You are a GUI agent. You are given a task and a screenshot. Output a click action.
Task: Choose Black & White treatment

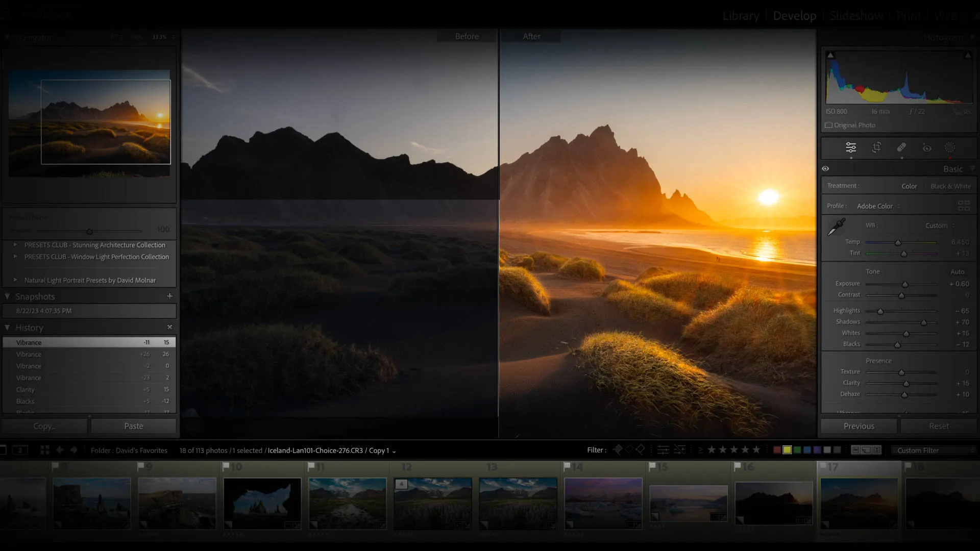(950, 186)
